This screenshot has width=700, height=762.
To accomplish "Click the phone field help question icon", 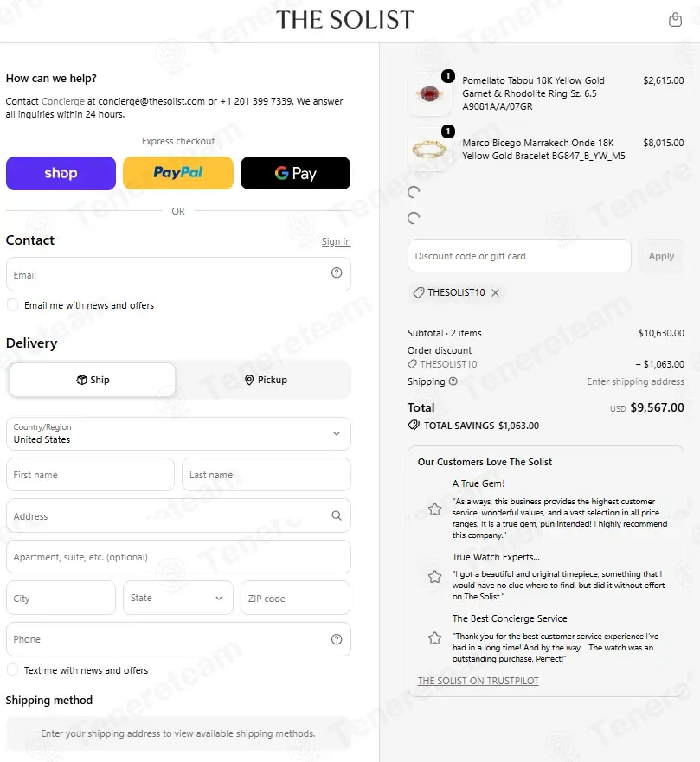I will coord(337,639).
